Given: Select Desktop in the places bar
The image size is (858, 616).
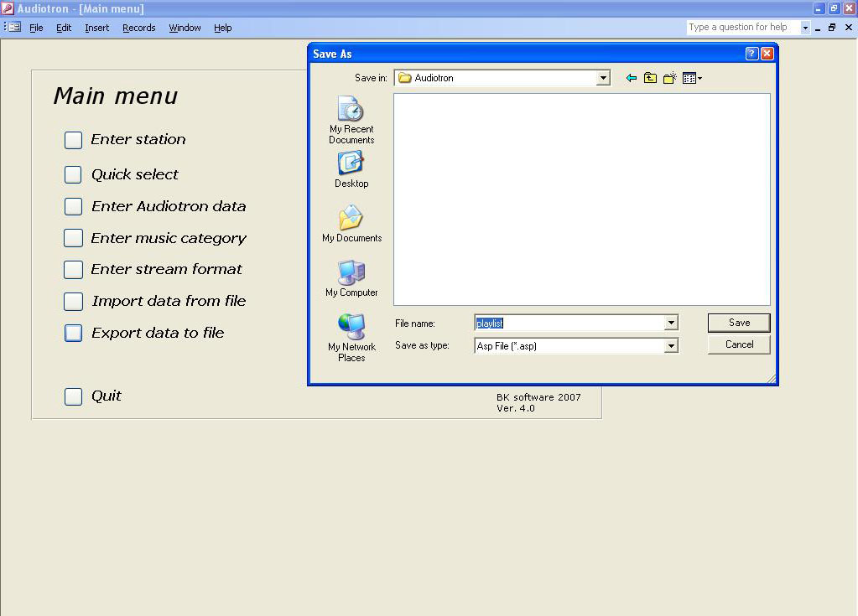Looking at the screenshot, I should pos(351,170).
